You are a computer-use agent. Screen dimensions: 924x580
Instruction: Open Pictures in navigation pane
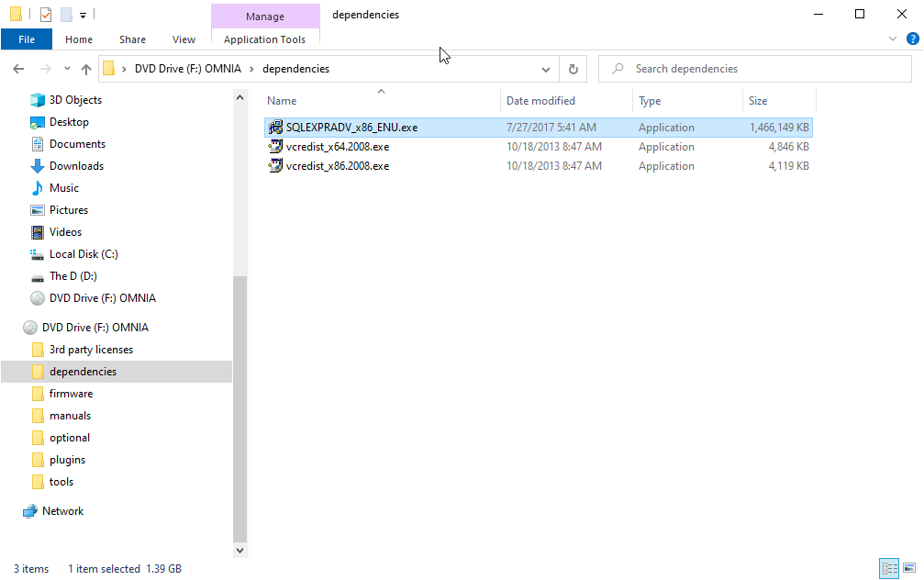click(x=68, y=210)
